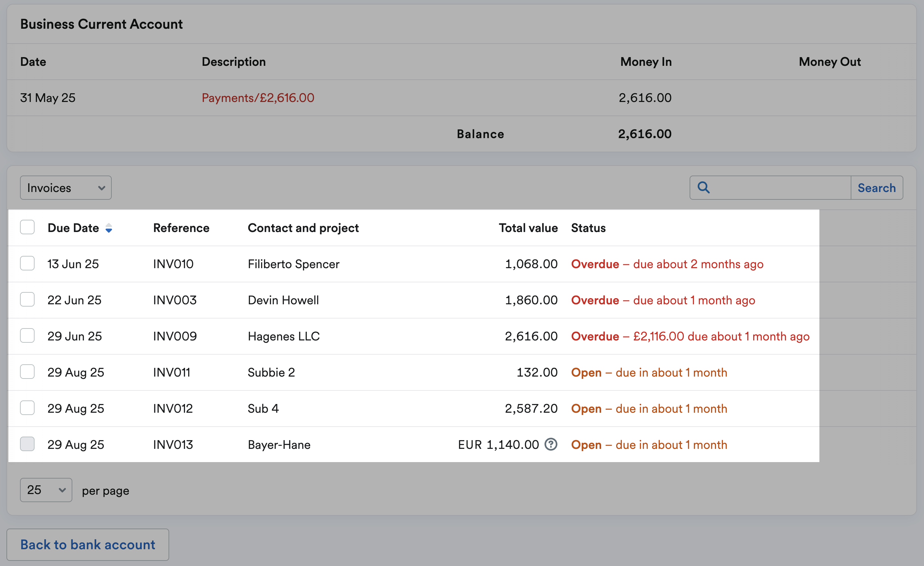
Task: Open invoice INV003 for Devin Howell
Action: [174, 299]
